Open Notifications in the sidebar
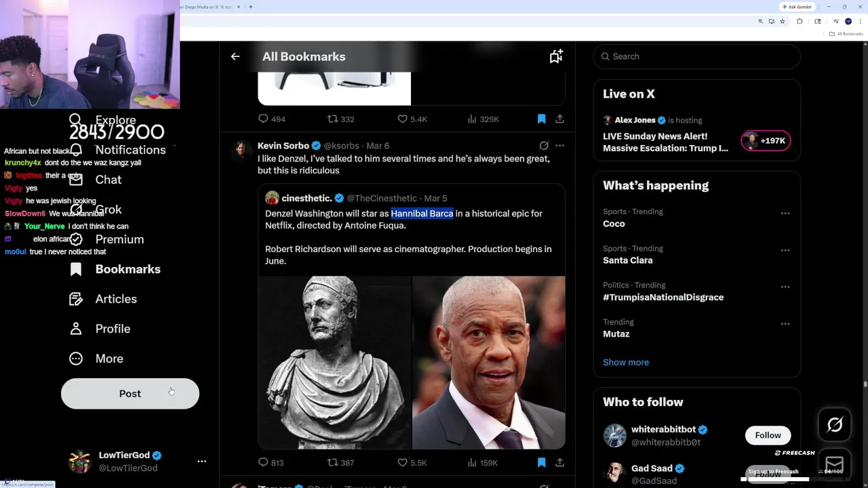This screenshot has width=868, height=488. coord(117,150)
